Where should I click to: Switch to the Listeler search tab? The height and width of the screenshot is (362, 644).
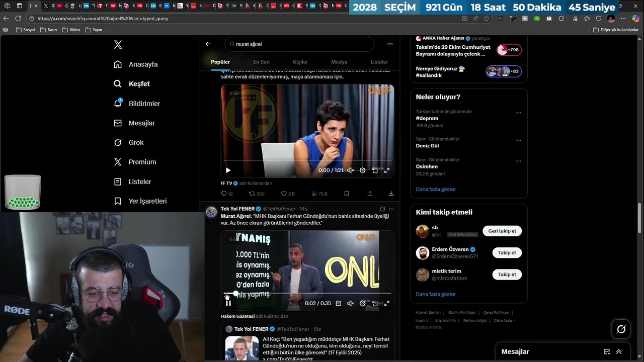(379, 62)
